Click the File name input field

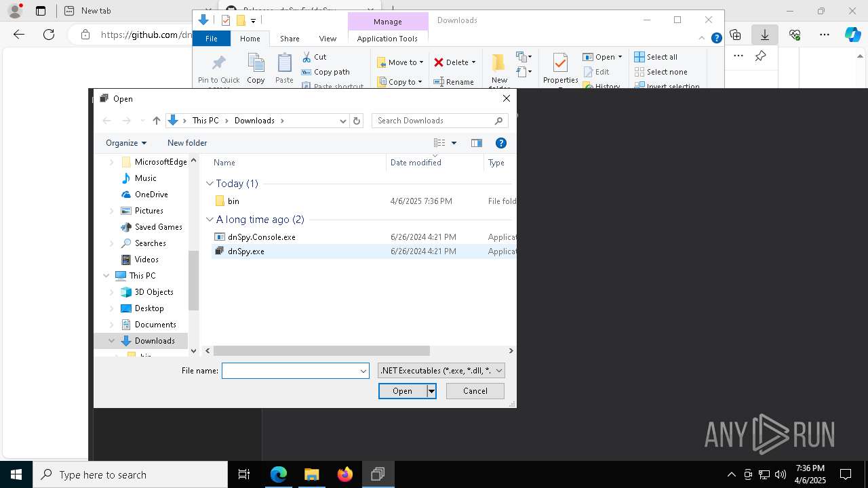[x=290, y=371]
